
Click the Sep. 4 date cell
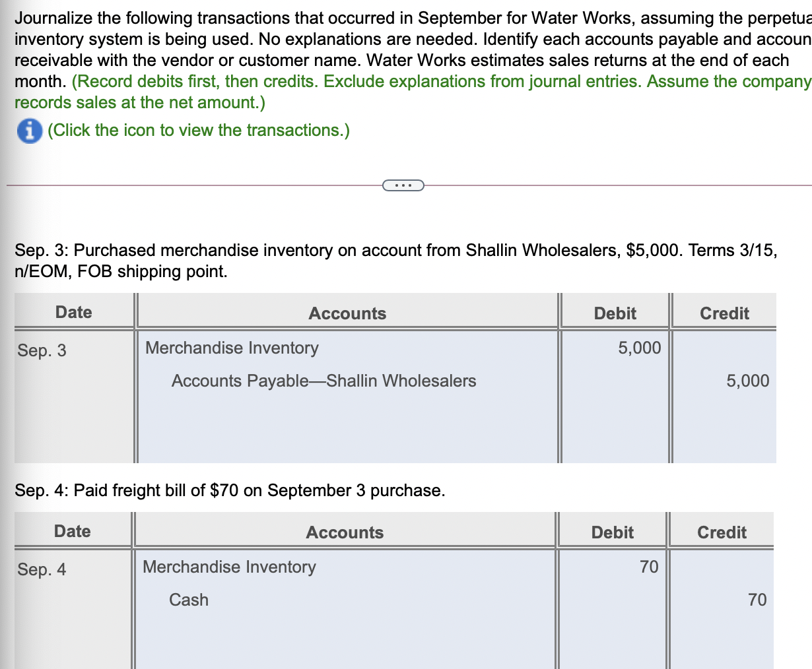pos(73,569)
